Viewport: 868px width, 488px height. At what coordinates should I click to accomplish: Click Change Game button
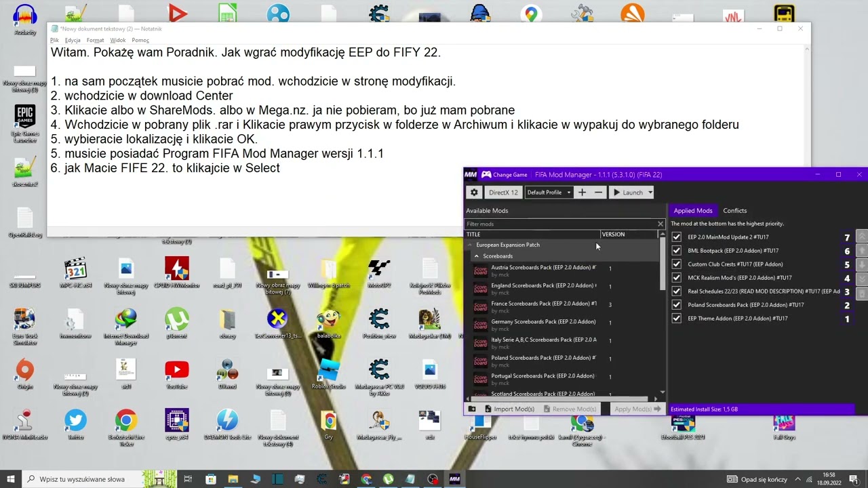(x=504, y=175)
